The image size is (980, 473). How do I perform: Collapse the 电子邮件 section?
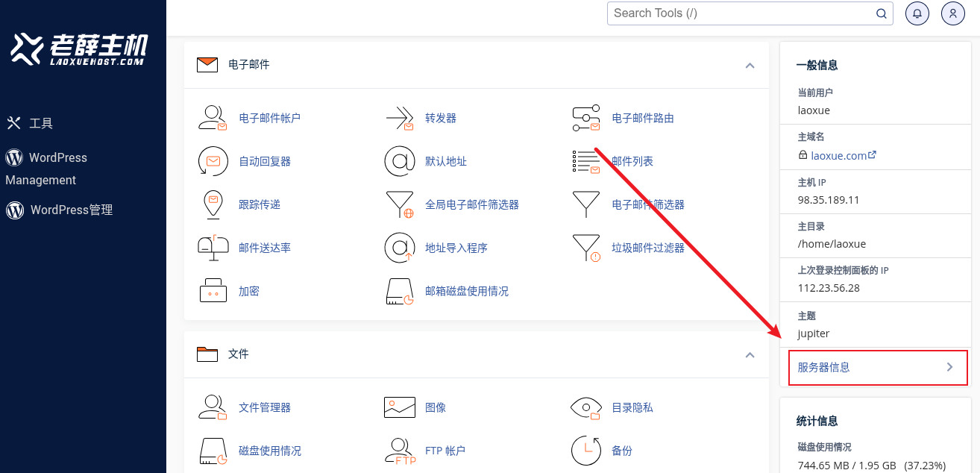[x=750, y=65]
